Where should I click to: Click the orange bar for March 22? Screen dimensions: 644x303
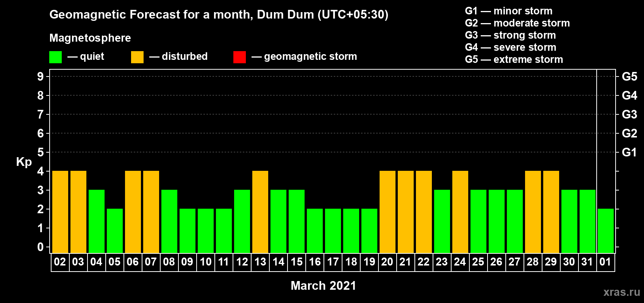coord(424,212)
